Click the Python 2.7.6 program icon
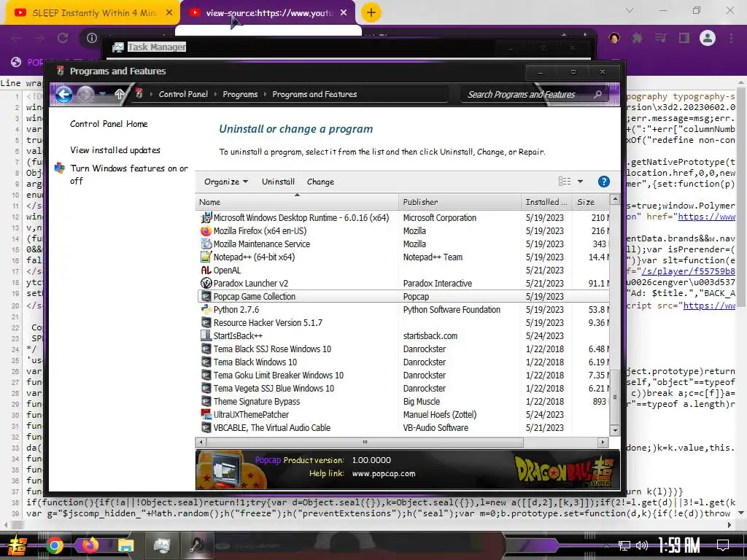Image resolution: width=747 pixels, height=560 pixels. point(206,309)
